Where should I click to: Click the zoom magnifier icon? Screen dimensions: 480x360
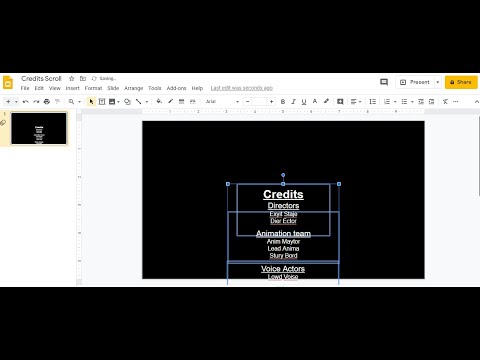[71, 101]
